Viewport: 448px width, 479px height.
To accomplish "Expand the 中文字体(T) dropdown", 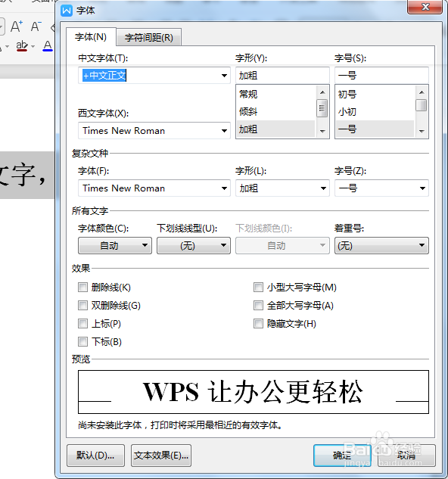I will pyautogui.click(x=224, y=76).
